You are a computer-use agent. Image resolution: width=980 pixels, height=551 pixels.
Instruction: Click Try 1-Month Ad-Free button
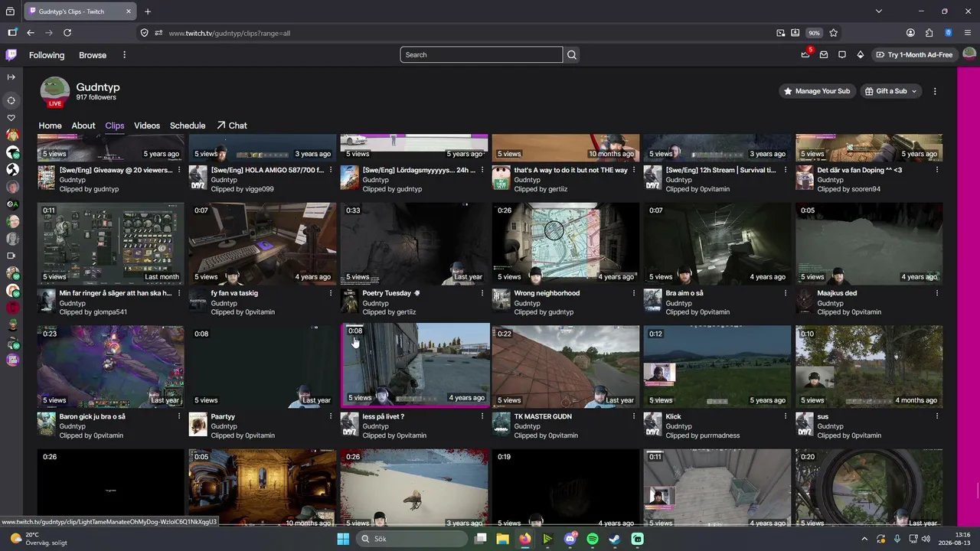[x=914, y=55]
